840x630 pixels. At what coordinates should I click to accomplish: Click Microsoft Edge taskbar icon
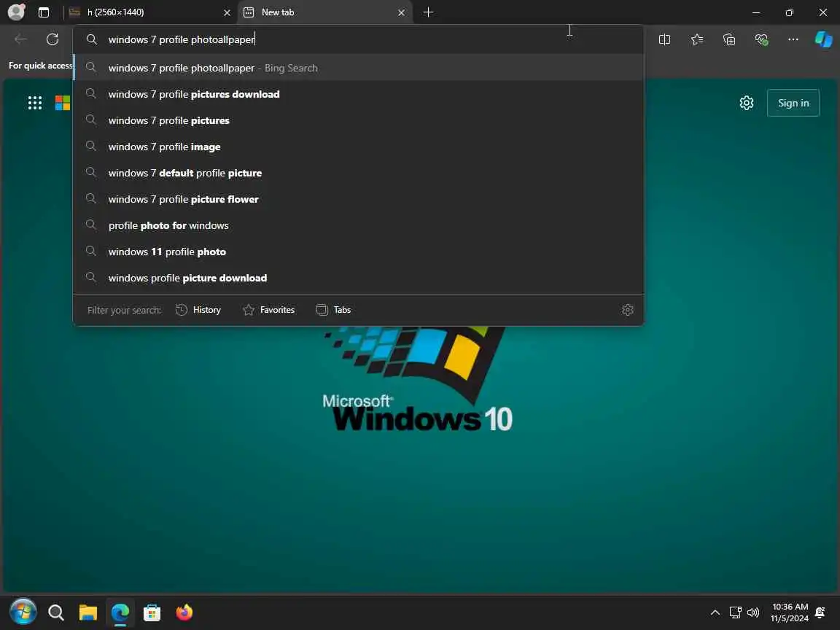120,612
